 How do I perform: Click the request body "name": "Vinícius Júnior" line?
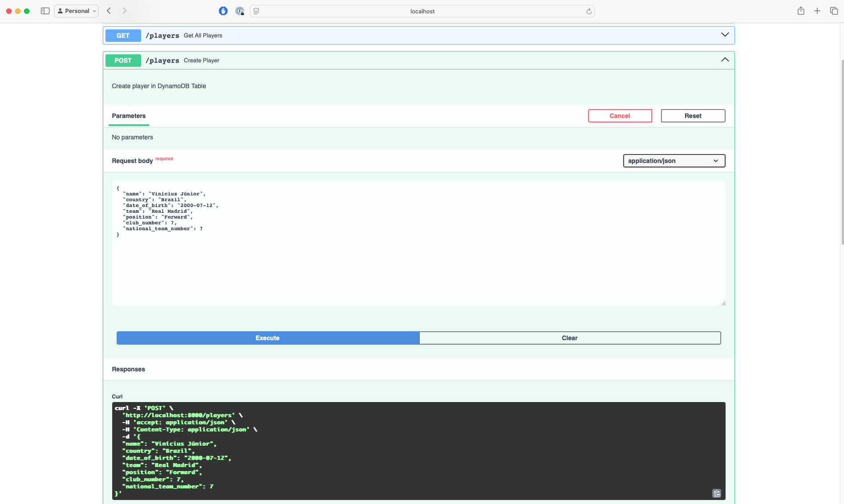(x=164, y=194)
